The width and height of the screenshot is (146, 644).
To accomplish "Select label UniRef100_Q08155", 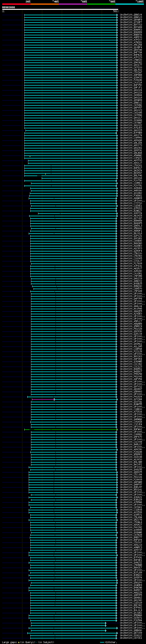I will [131, 469].
